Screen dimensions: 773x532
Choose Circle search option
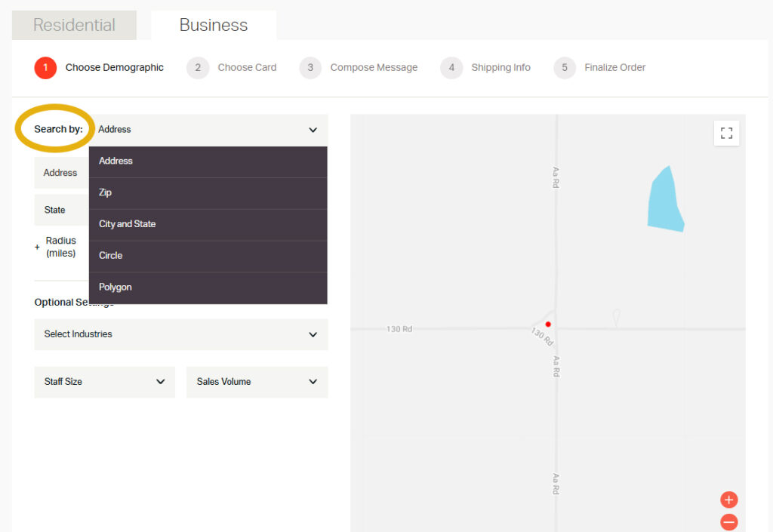208,256
